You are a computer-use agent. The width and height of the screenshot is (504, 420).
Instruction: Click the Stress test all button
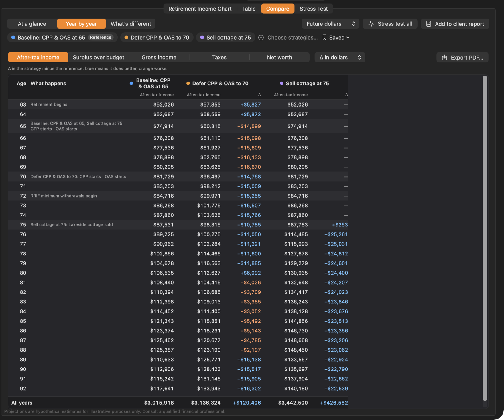(x=390, y=24)
